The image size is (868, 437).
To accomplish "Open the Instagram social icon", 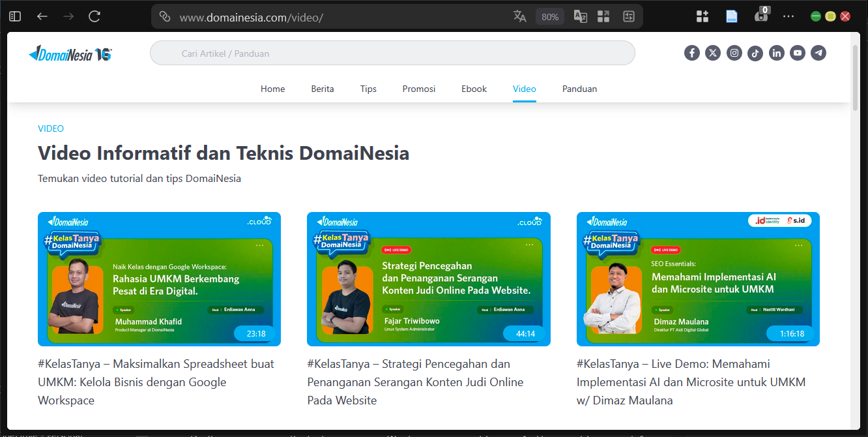I will 734,53.
